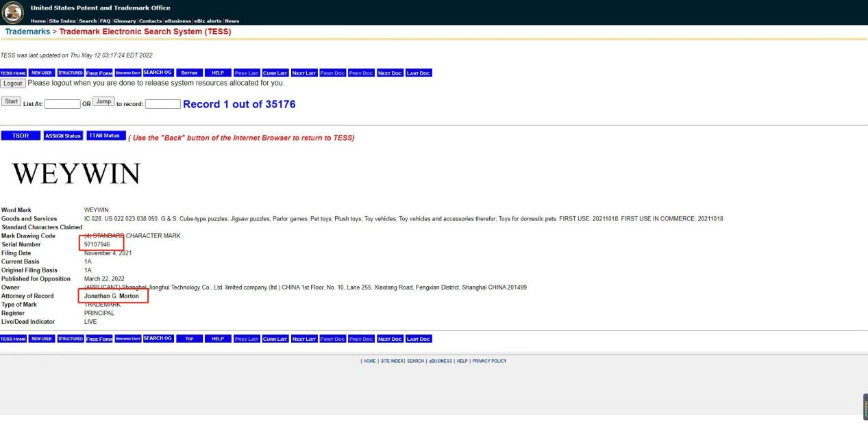The width and height of the screenshot is (868, 423).
Task: Focus the 'to record' input field
Action: [163, 105]
